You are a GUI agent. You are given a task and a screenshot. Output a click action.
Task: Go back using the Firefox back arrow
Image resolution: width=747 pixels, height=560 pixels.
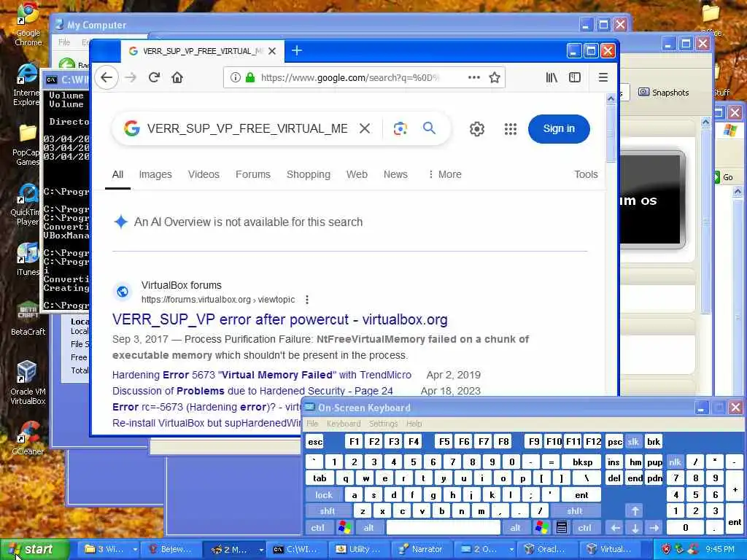(107, 77)
